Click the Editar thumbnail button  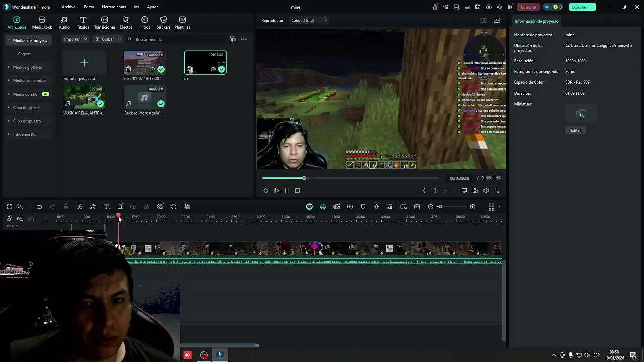point(576,130)
